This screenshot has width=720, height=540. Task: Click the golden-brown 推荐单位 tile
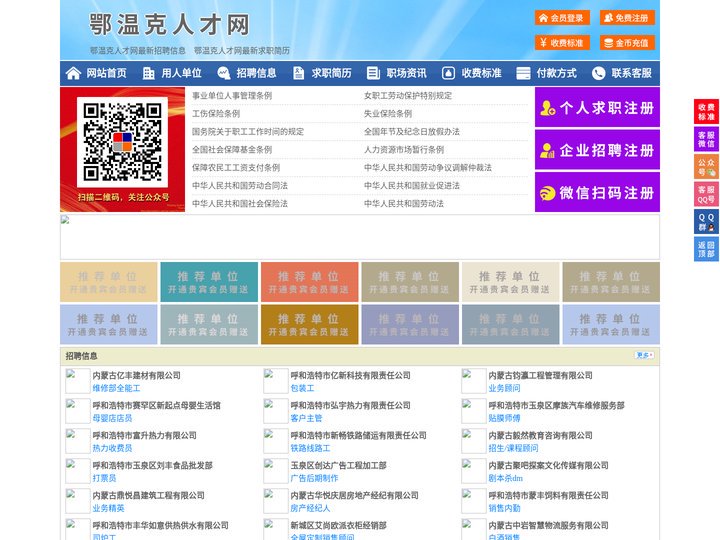pos(309,324)
